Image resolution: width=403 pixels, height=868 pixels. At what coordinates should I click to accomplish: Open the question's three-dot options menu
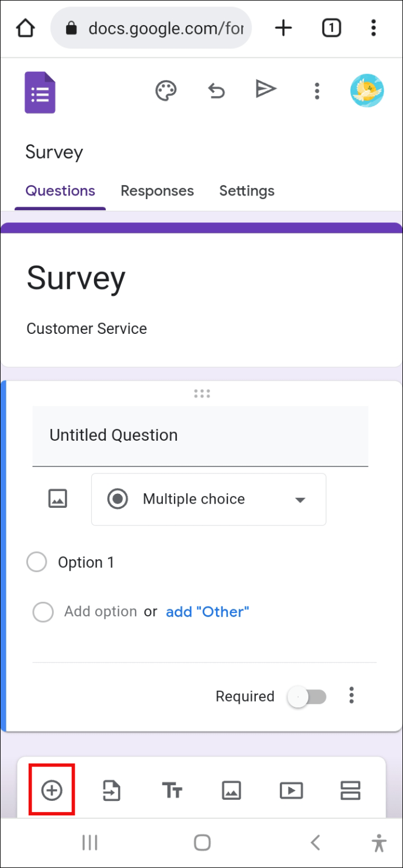[x=352, y=696]
